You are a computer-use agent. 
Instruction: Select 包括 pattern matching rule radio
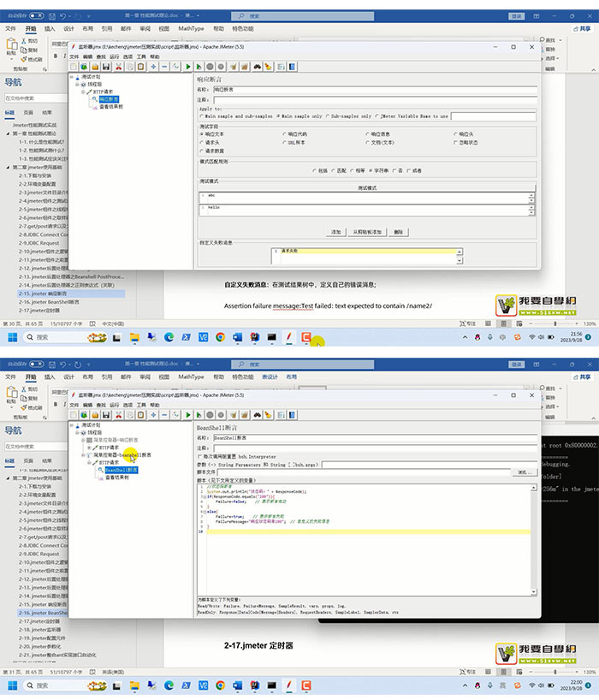click(315, 170)
